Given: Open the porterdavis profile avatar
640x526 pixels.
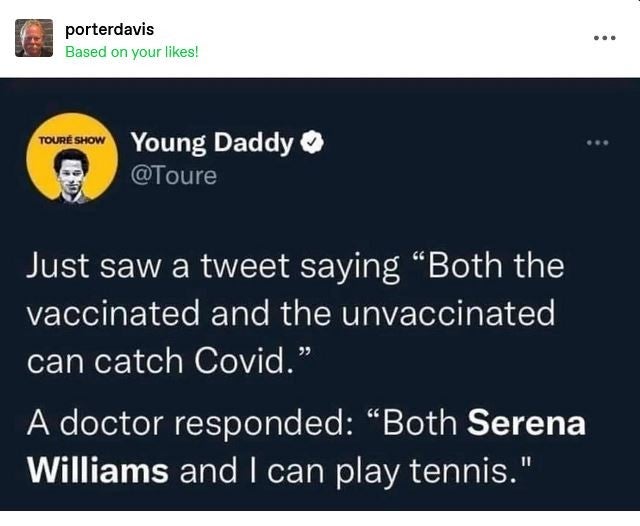Looking at the screenshot, I should click(x=34, y=38).
